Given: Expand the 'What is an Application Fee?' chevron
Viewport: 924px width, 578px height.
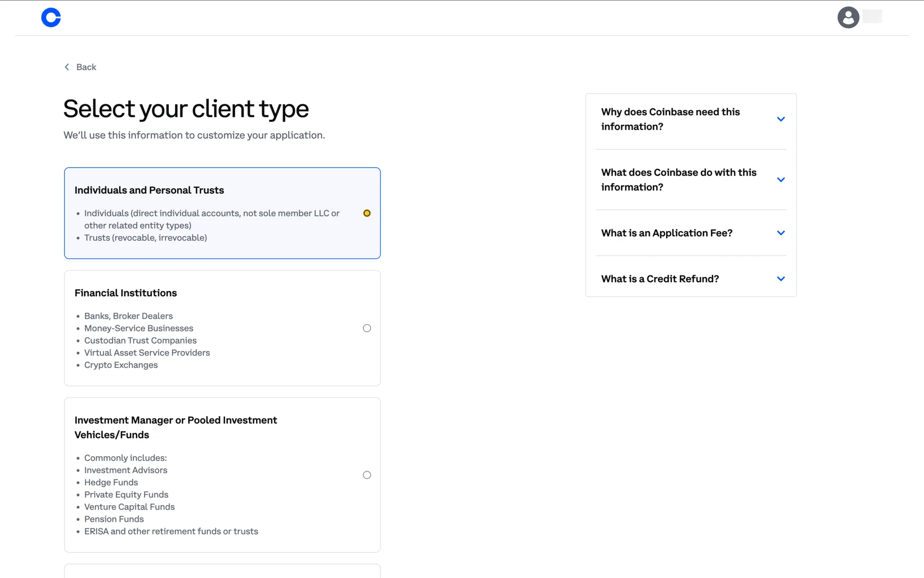Looking at the screenshot, I should click(781, 233).
